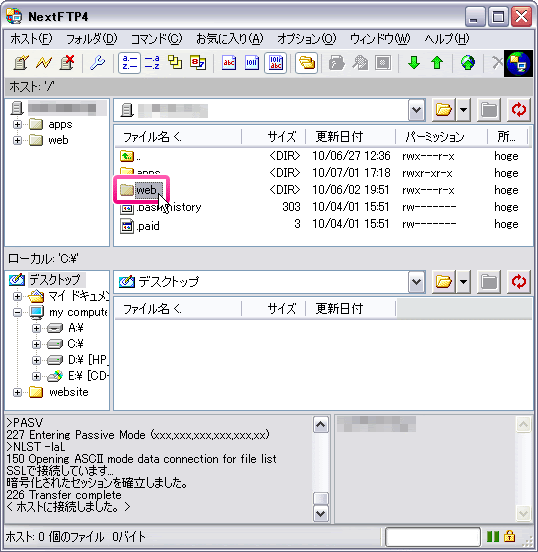Image resolution: width=538 pixels, height=552 pixels.
Task: Click the refresh icon in host pane
Action: coord(519,110)
